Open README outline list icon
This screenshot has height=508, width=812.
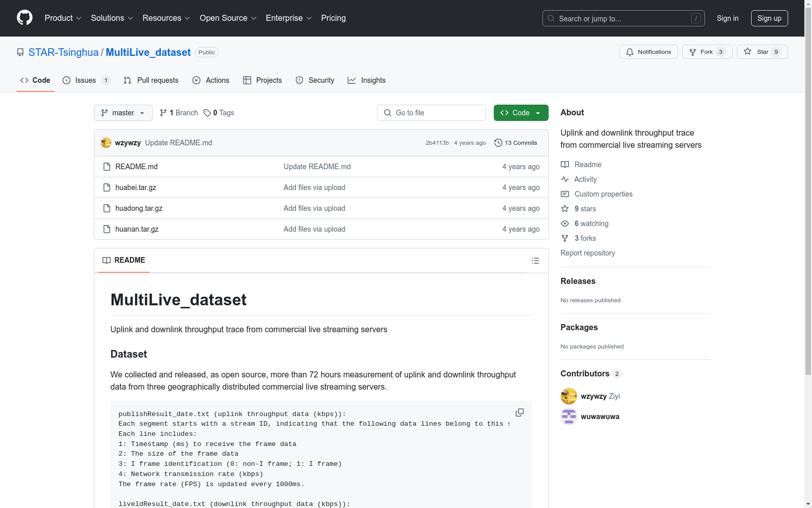pyautogui.click(x=535, y=261)
